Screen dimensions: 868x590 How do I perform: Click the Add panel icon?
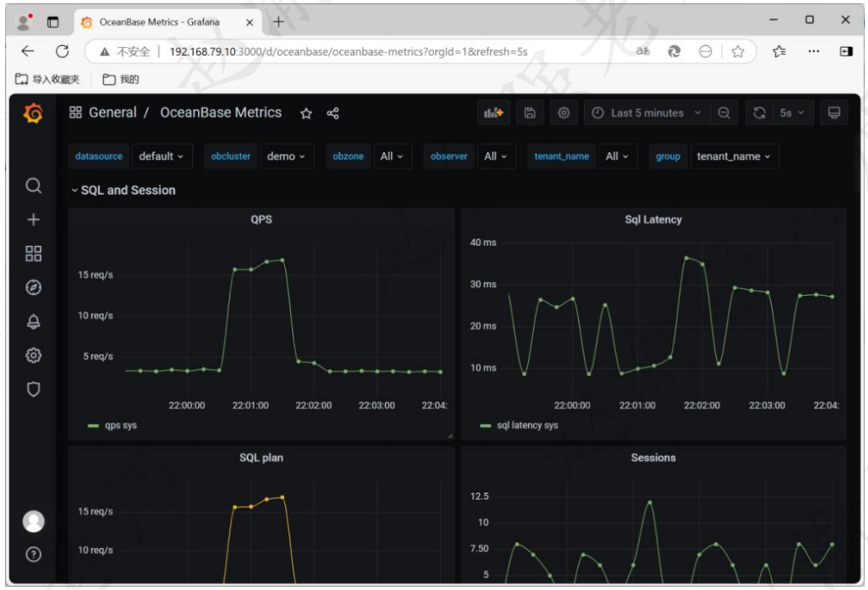(x=494, y=113)
